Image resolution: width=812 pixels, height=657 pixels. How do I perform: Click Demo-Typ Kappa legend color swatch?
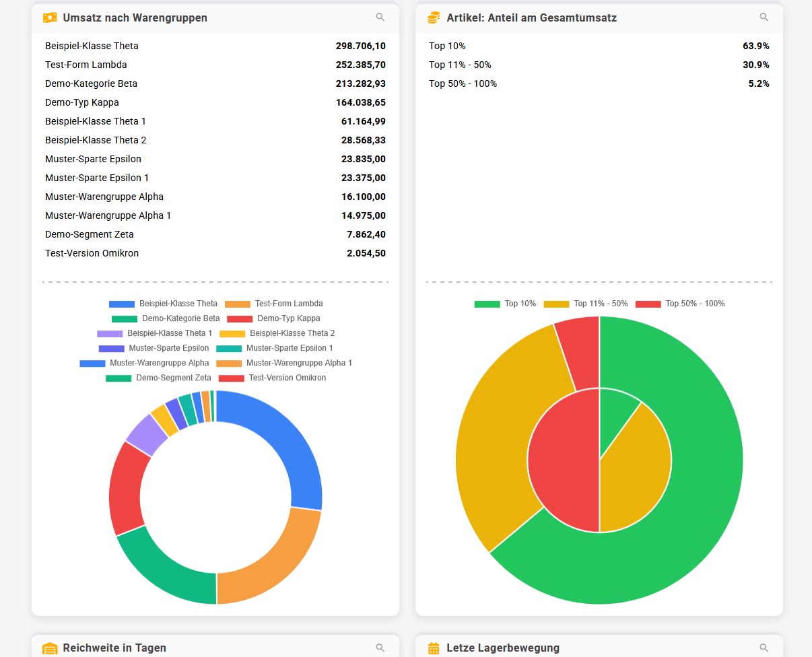click(x=240, y=318)
